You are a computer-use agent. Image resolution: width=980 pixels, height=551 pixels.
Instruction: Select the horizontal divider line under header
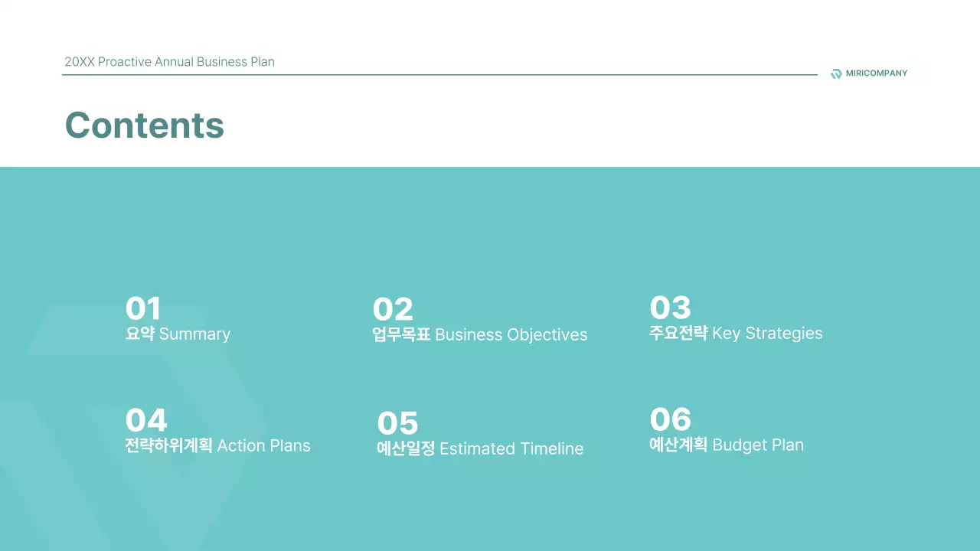click(439, 75)
